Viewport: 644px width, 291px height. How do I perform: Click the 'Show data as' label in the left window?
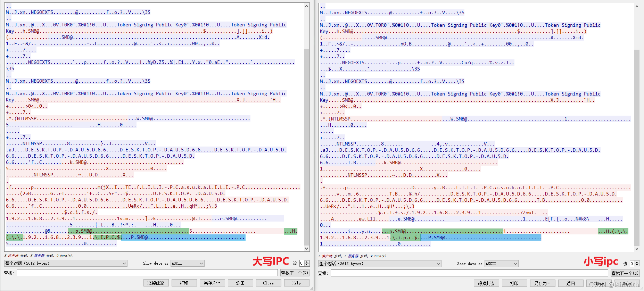point(156,263)
